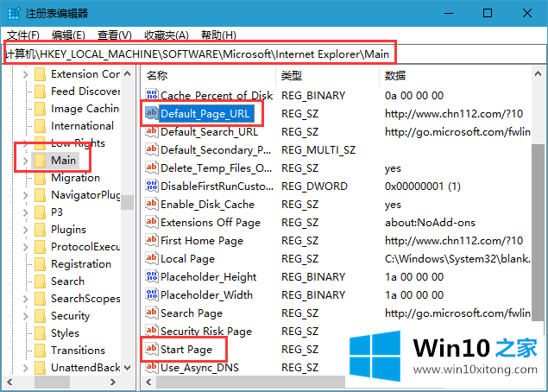
Task: Open the 查看(V) menu
Action: 115,35
